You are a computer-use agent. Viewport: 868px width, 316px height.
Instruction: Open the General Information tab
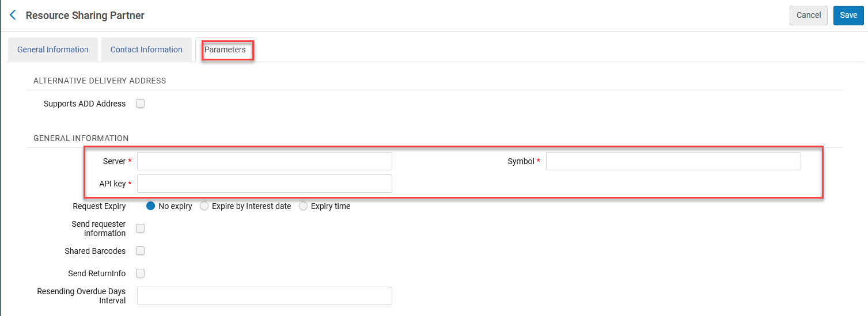coord(53,50)
